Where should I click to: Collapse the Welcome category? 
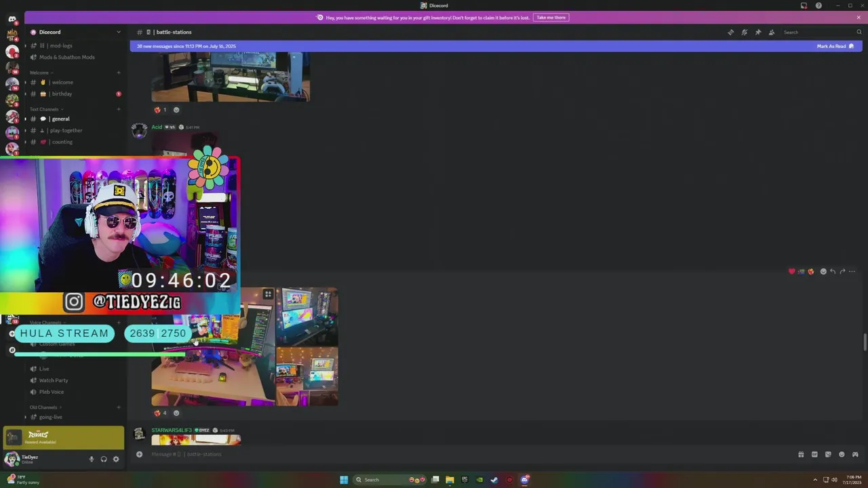pos(41,73)
